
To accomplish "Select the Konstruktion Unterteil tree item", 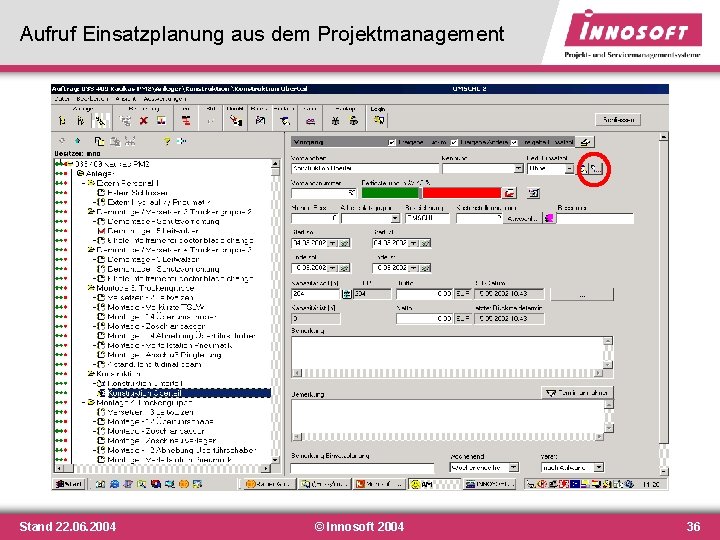I will [145, 383].
